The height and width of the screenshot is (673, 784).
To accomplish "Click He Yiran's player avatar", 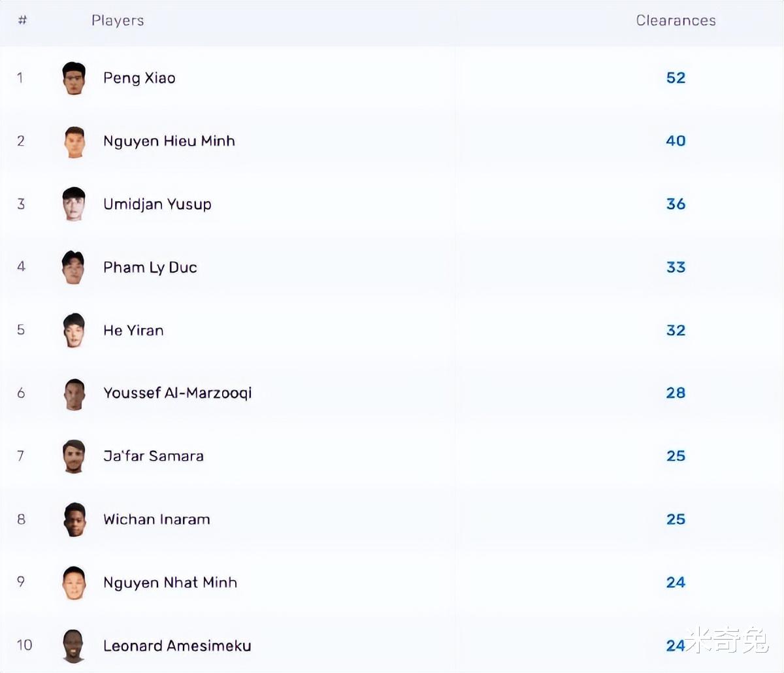I will point(74,331).
